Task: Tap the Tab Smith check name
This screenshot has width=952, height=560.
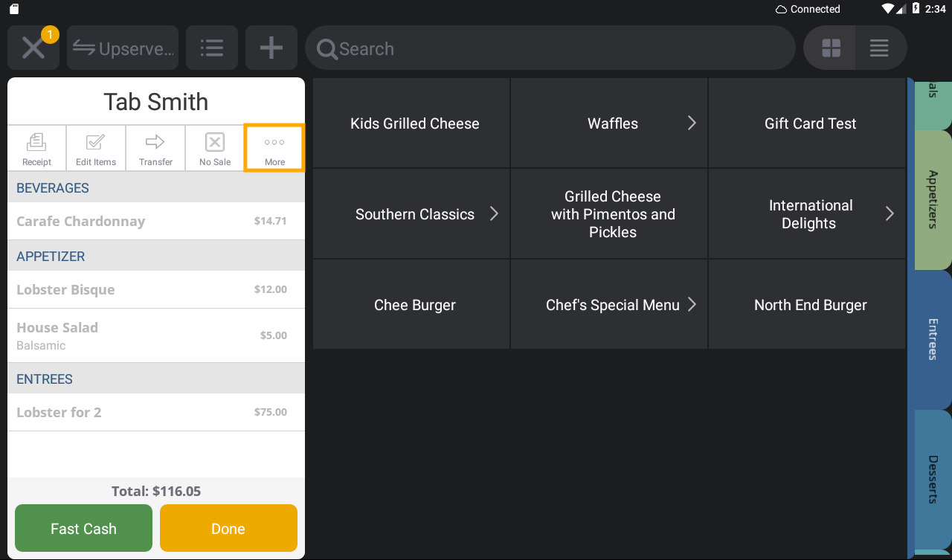Action: tap(155, 102)
